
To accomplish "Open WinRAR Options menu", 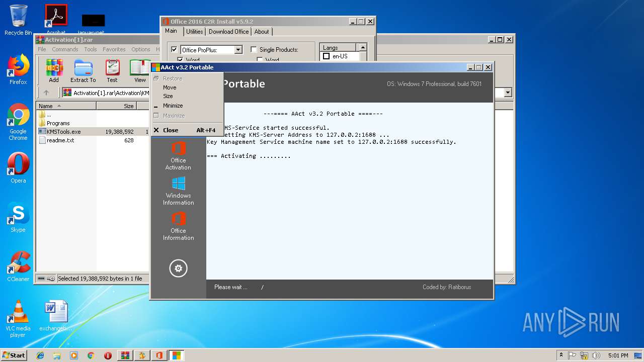I will [141, 49].
